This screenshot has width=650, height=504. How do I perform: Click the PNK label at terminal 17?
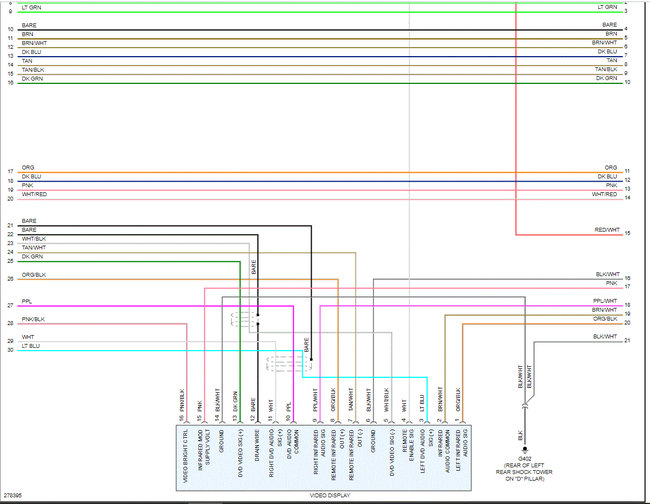point(611,283)
